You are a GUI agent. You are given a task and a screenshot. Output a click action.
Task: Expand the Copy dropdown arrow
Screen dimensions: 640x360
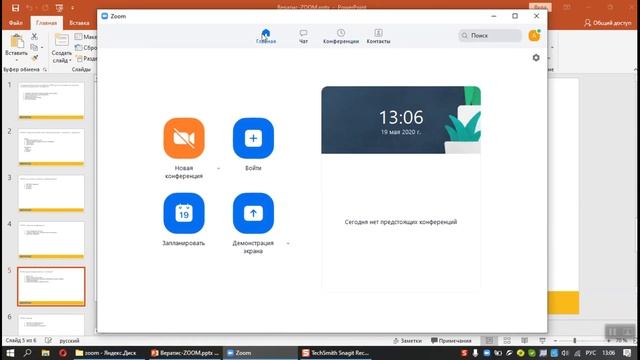(x=42, y=47)
